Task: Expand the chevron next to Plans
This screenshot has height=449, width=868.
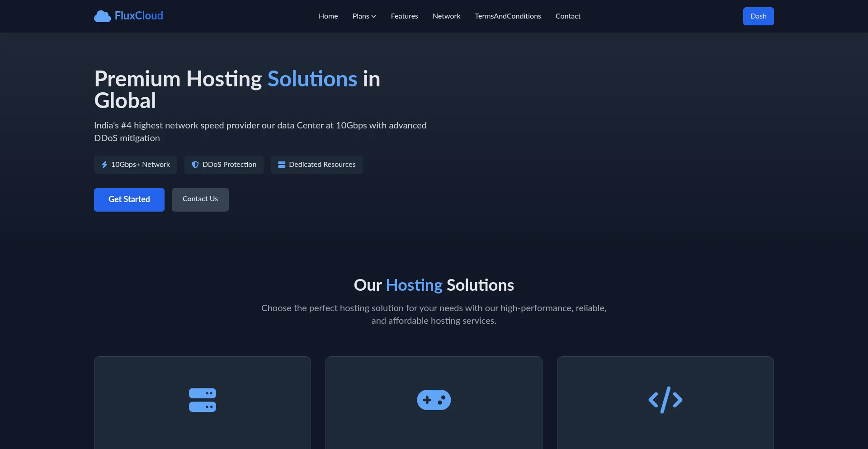Action: tap(374, 17)
